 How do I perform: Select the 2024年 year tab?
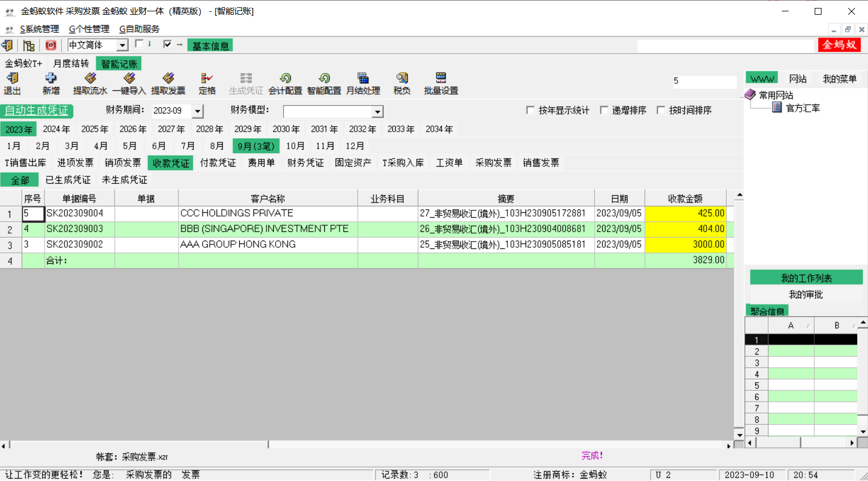(57, 129)
